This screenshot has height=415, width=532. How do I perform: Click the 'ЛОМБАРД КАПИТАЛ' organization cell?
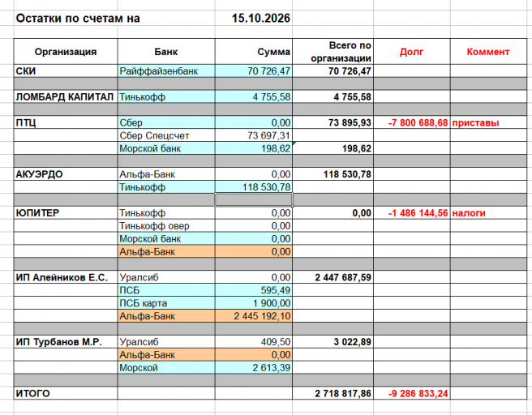66,96
